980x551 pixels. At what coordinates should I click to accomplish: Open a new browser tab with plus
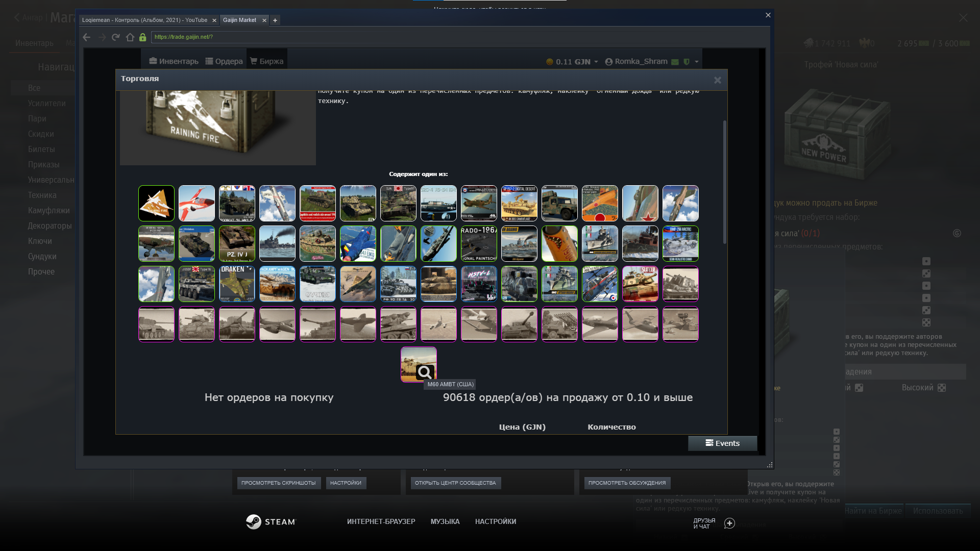pos(275,20)
